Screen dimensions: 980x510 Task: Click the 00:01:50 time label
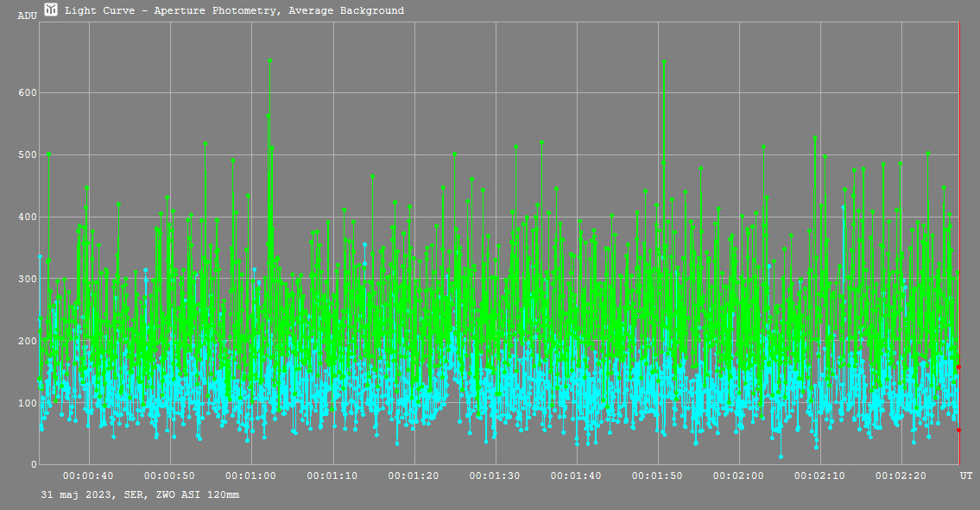point(657,475)
